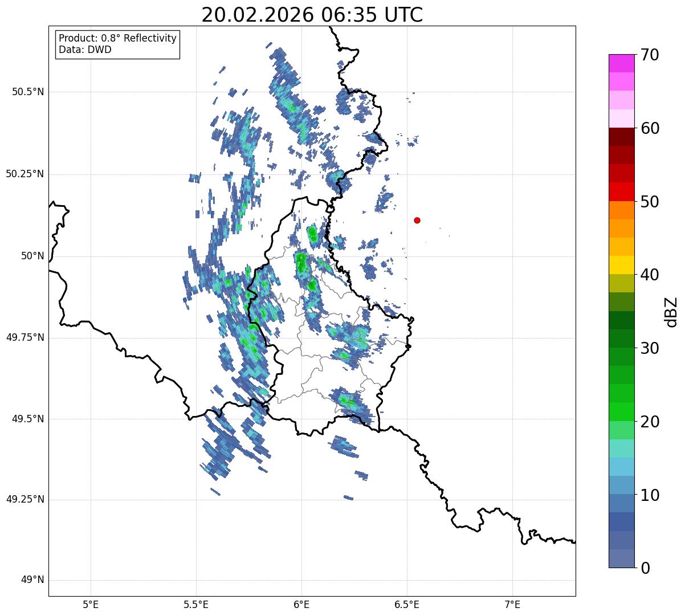Screen dimensions: 685x616
Task: Click the colorbar tick label "30"
Action: point(650,348)
